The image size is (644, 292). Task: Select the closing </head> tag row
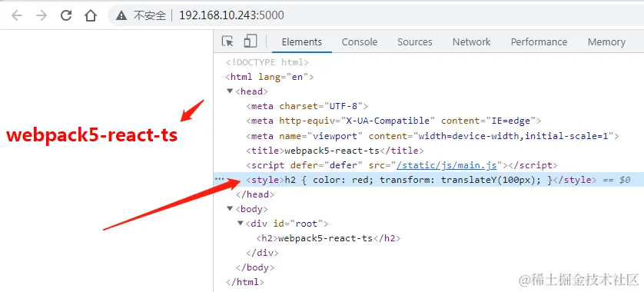click(x=255, y=194)
